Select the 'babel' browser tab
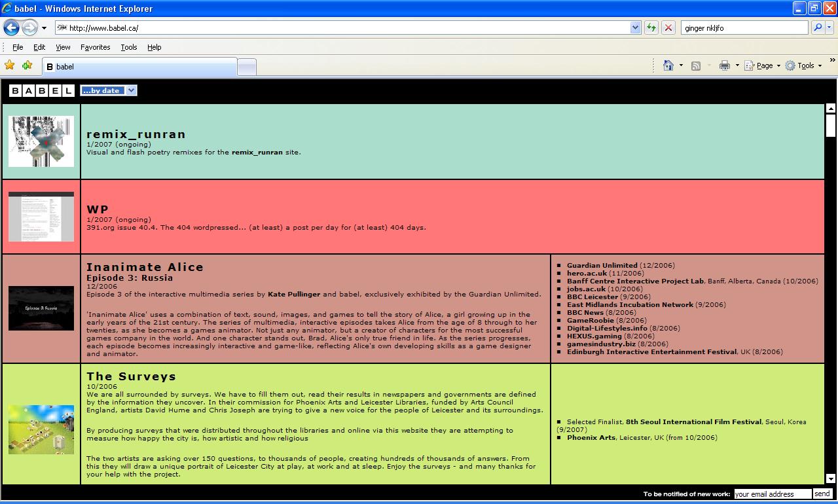The width and height of the screenshot is (838, 504). point(139,67)
